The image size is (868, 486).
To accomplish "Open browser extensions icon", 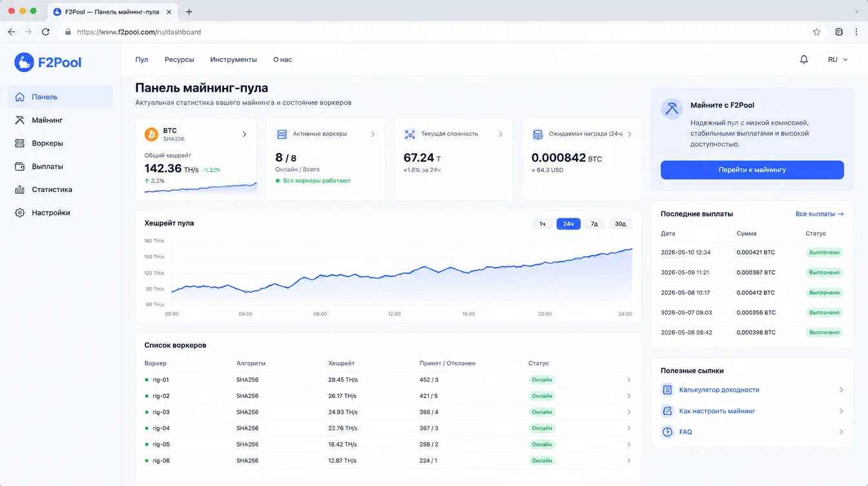I will click(x=839, y=32).
